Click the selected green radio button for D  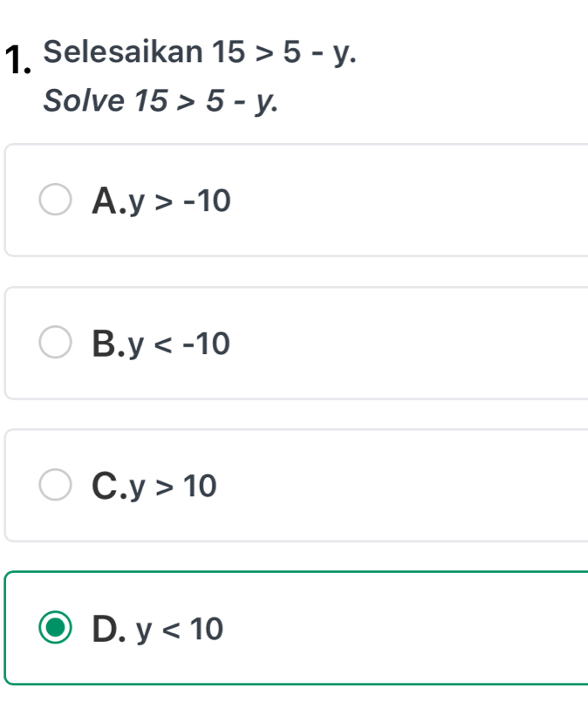[57, 628]
